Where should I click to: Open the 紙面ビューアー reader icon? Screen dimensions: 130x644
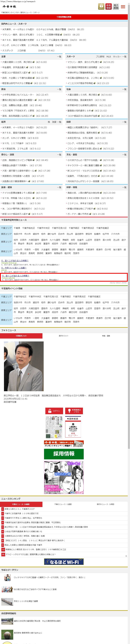click(x=73, y=429)
